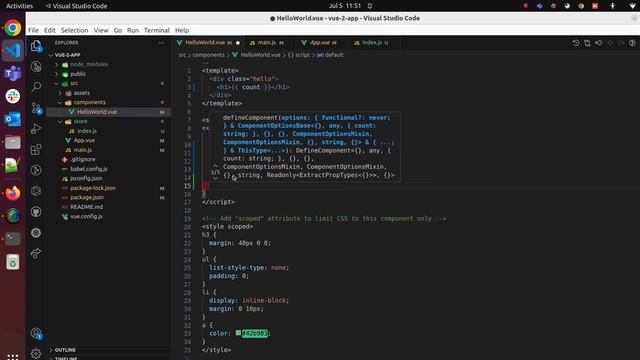
Task: Click the far-right editor toolbar icon
Action: 632,43
